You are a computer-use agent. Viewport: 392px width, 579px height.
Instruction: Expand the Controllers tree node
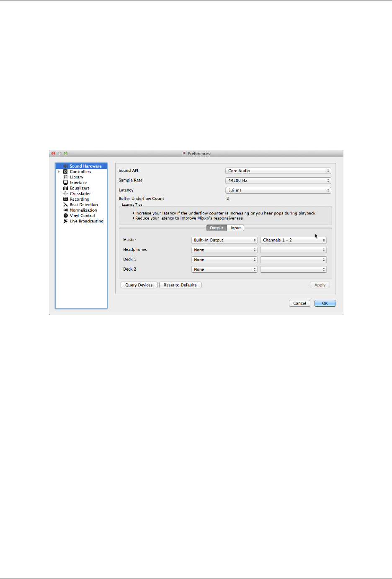(x=59, y=172)
